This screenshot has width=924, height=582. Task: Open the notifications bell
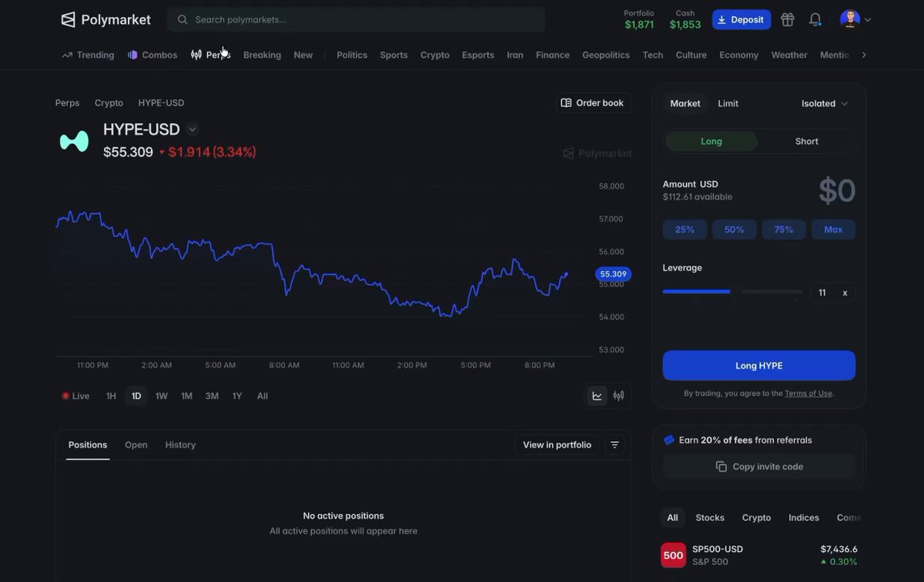click(815, 19)
